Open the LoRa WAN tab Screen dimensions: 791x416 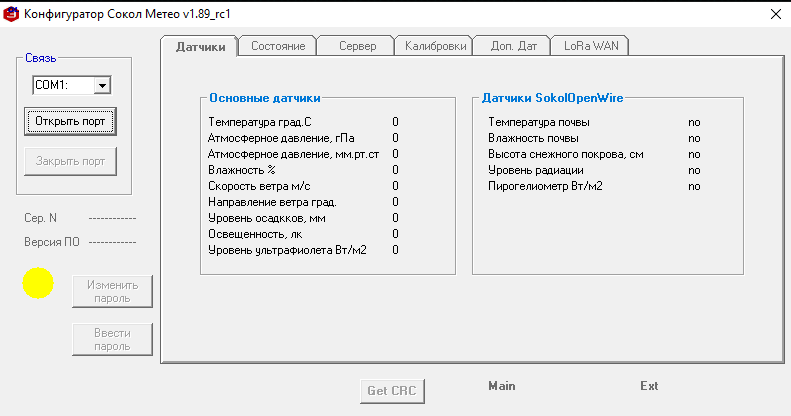(x=591, y=46)
